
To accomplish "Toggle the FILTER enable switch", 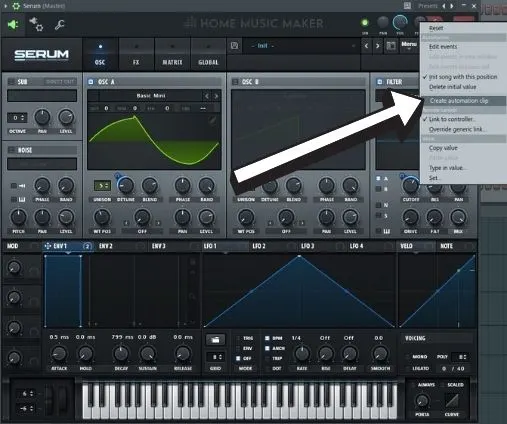I will click(x=379, y=82).
